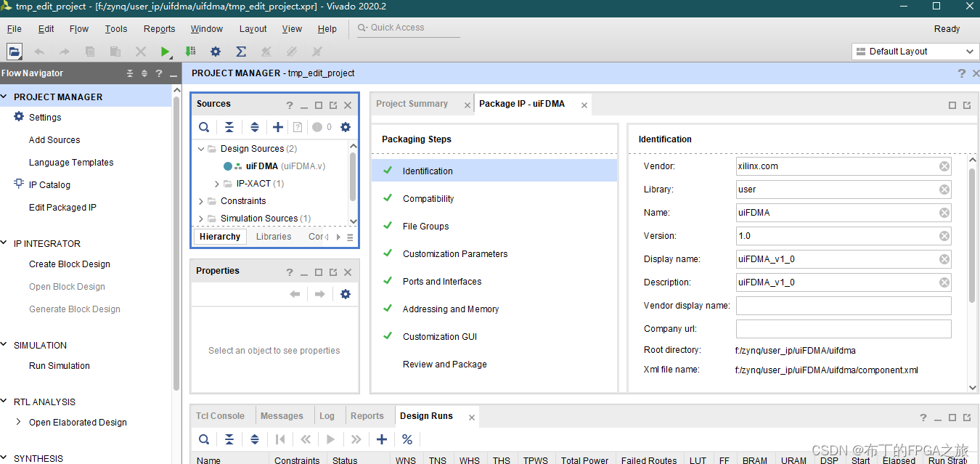This screenshot has height=464, width=980.
Task: Click Create Block Design
Action: tap(70, 264)
